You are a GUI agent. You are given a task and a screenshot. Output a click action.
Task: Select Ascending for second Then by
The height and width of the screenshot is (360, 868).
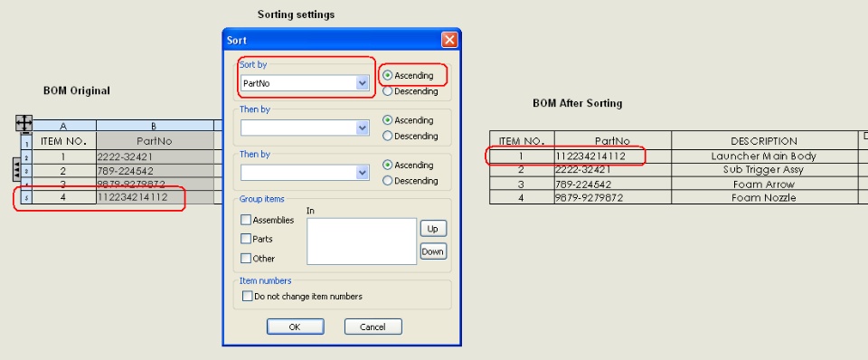(x=388, y=165)
